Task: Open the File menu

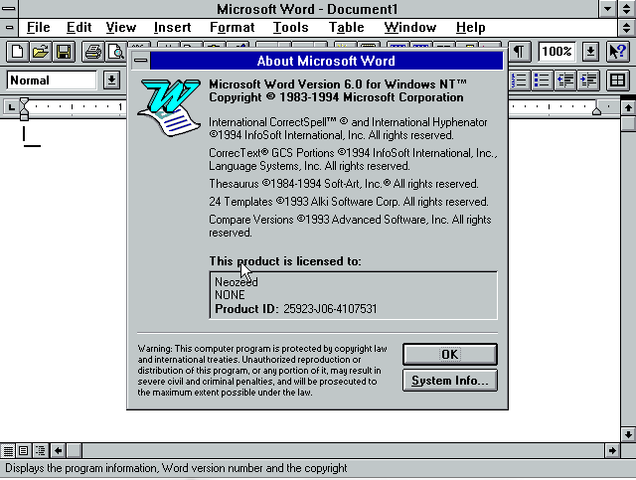Action: (x=38, y=28)
